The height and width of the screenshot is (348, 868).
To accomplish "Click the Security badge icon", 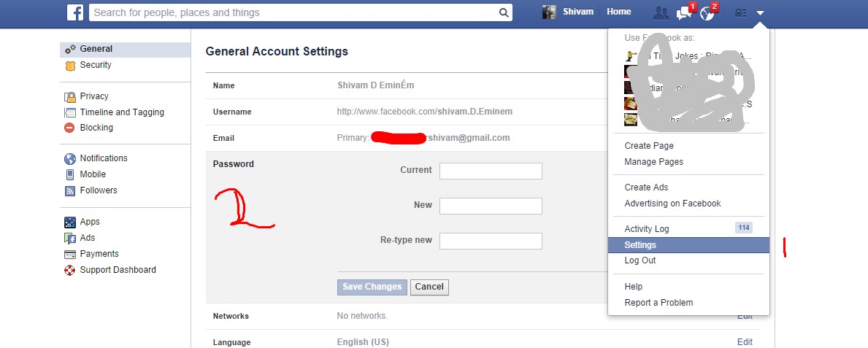I will [70, 65].
